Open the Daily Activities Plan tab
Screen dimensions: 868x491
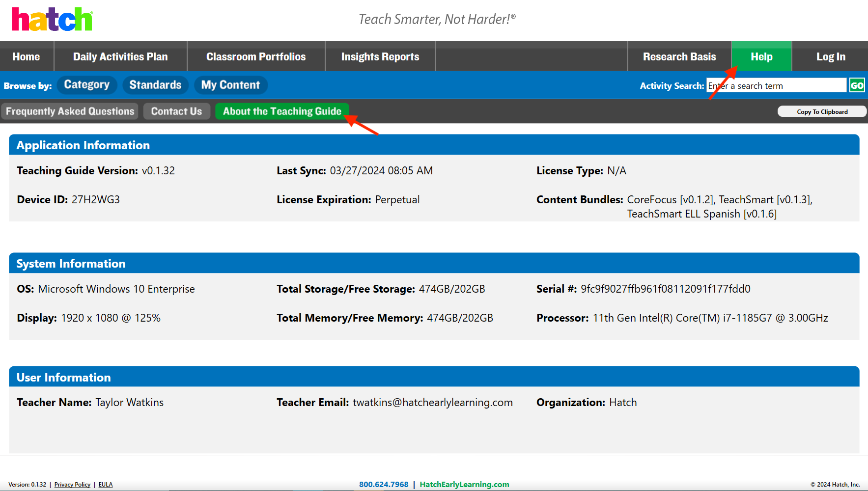point(120,56)
